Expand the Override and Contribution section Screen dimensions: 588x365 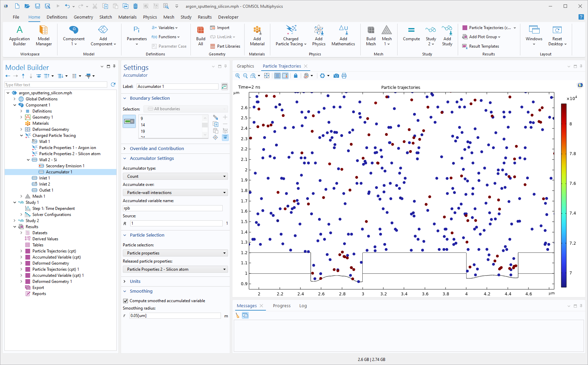click(x=157, y=149)
